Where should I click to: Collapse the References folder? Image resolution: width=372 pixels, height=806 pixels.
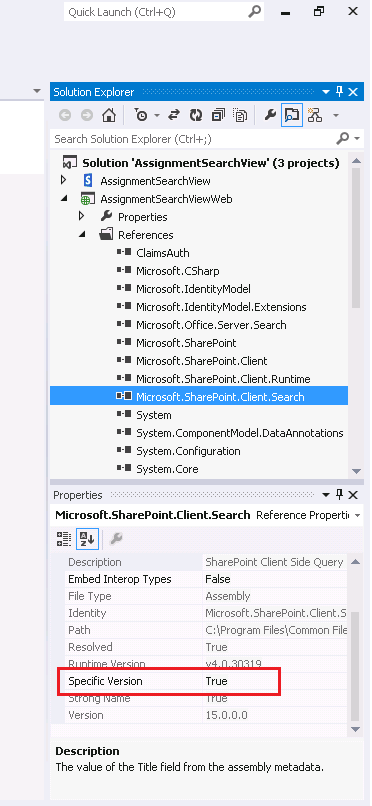pyautogui.click(x=82, y=234)
